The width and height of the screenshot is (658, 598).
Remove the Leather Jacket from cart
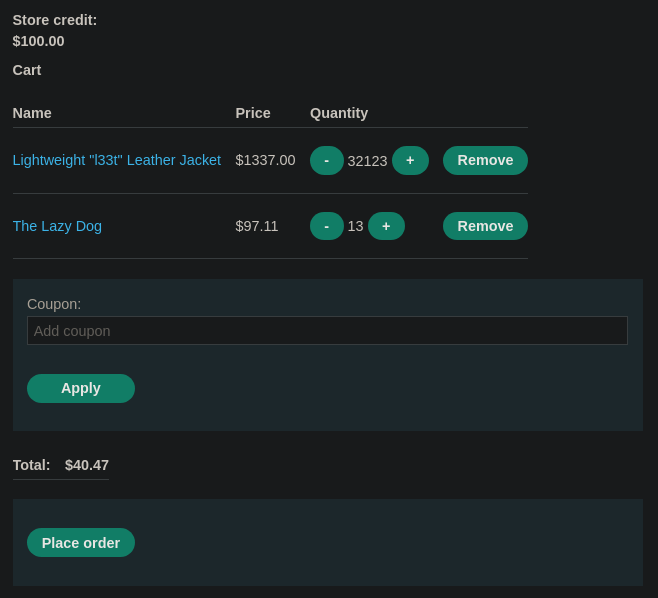coord(485,160)
